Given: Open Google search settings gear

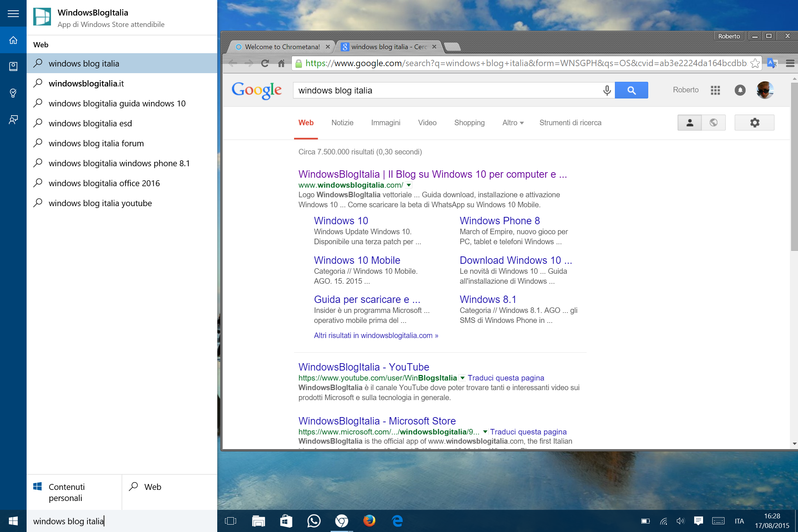Looking at the screenshot, I should tap(754, 123).
